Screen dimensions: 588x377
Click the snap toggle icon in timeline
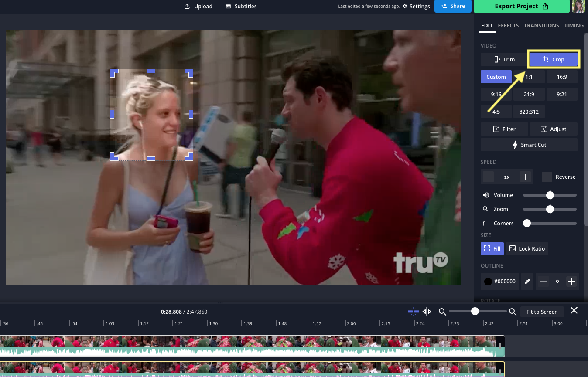[x=413, y=312]
